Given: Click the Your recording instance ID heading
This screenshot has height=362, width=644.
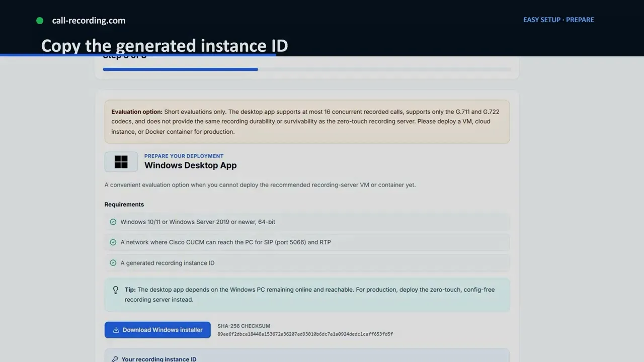Looking at the screenshot, I should (159, 359).
